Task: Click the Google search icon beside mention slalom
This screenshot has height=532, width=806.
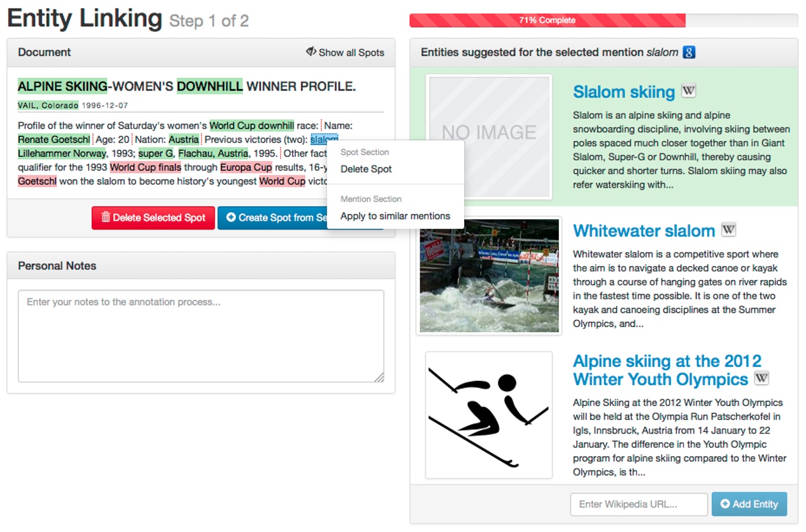Action: 690,53
